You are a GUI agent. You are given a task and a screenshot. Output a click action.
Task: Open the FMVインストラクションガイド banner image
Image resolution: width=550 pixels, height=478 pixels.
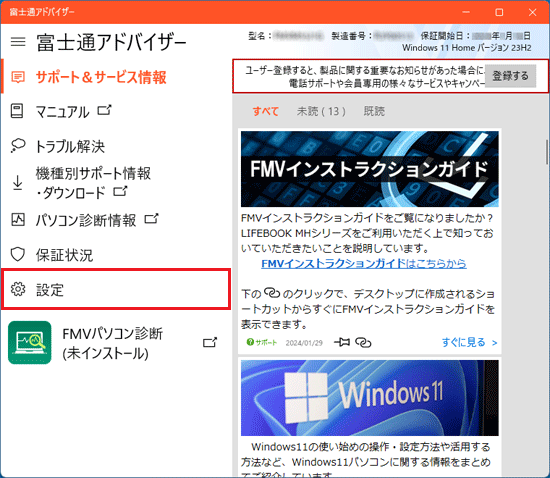pos(370,169)
